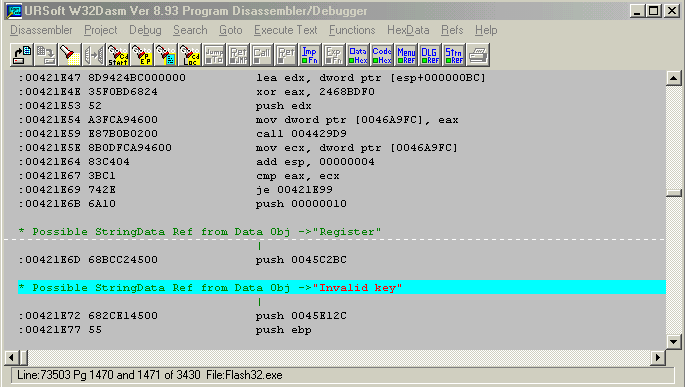Select the line "mov dword ptr [0046A9FC], eax"
Viewport: 685px width, 387px height.
point(239,120)
